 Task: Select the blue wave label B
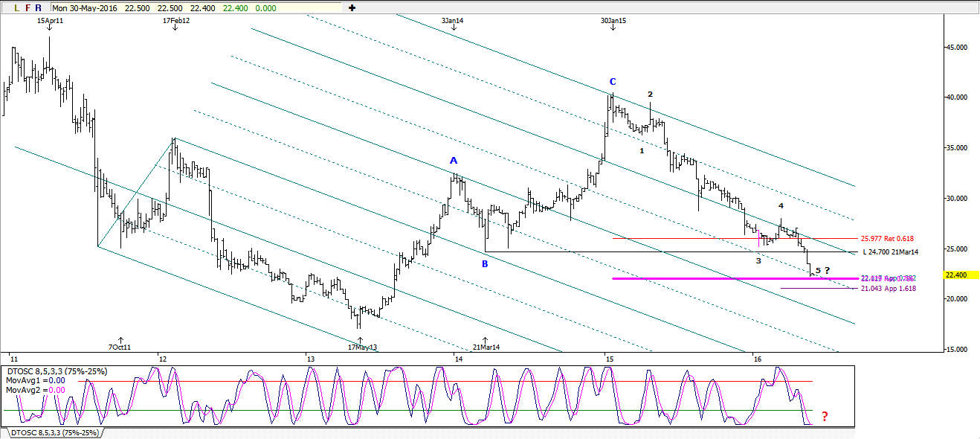[485, 263]
